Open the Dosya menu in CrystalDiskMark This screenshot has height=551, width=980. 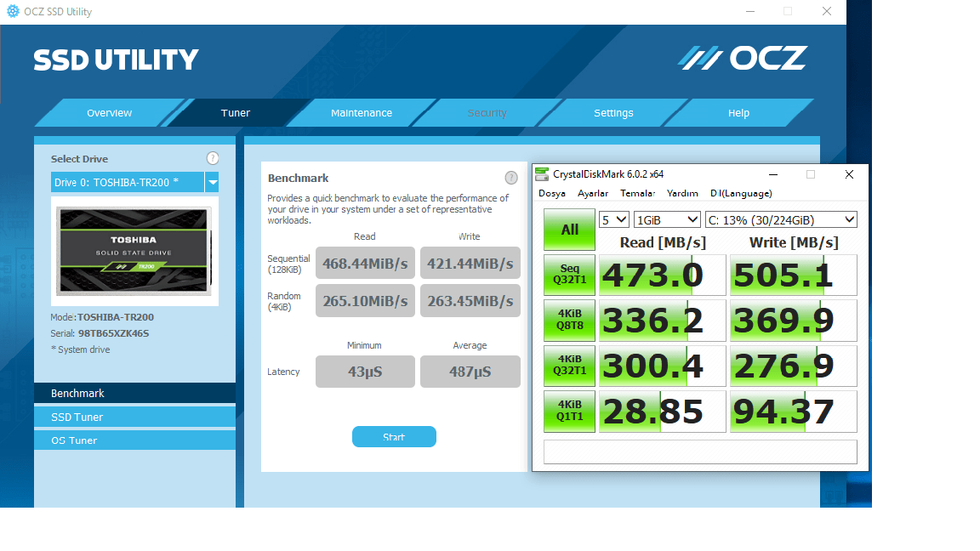click(552, 194)
